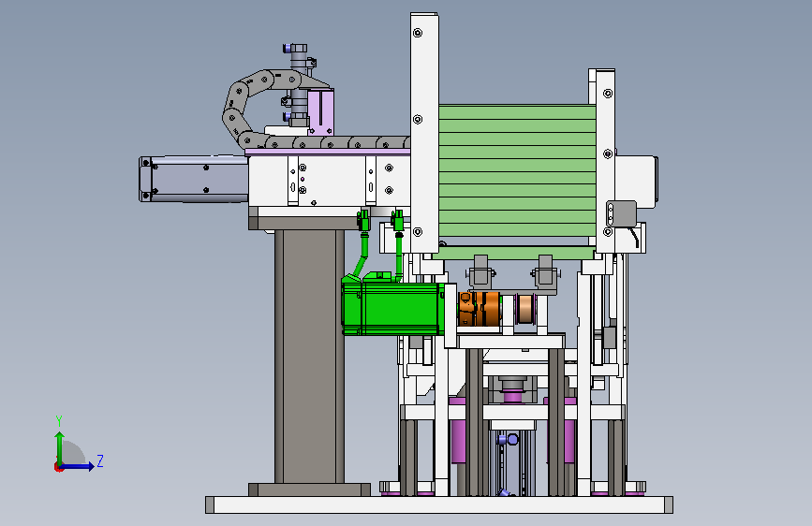This screenshot has width=812, height=526.
Task: Select the small gray sensor box at right
Action: point(621,213)
